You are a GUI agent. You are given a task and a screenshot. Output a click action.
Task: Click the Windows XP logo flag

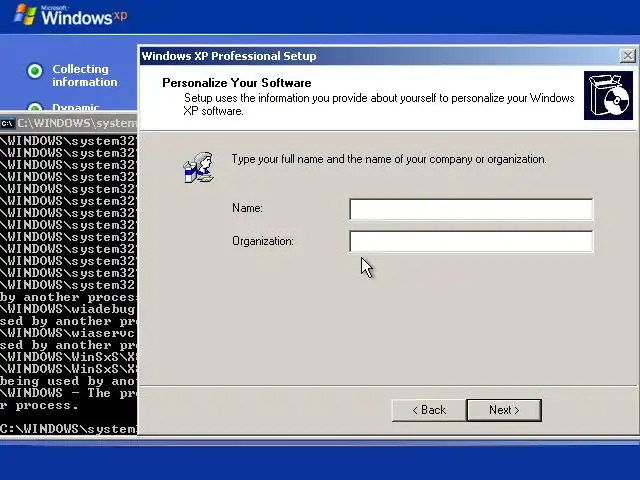25,15
